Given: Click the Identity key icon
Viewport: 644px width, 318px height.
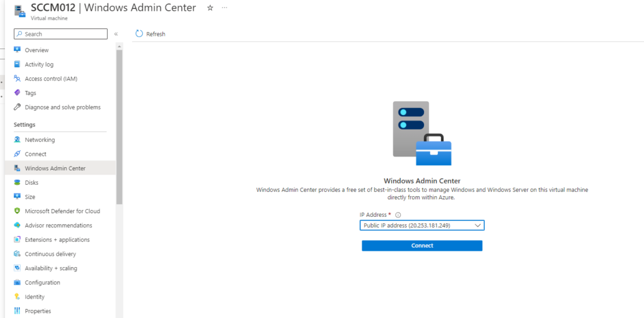Looking at the screenshot, I should [17, 297].
